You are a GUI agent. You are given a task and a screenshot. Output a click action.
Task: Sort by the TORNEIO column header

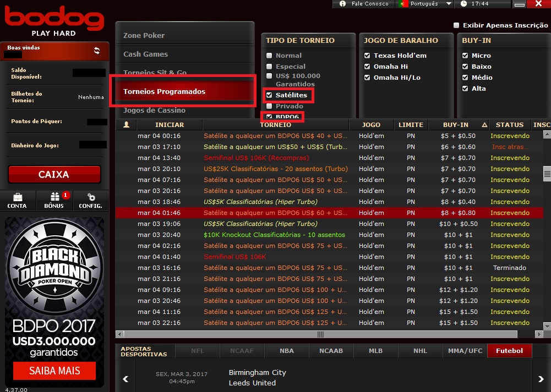pyautogui.click(x=275, y=125)
